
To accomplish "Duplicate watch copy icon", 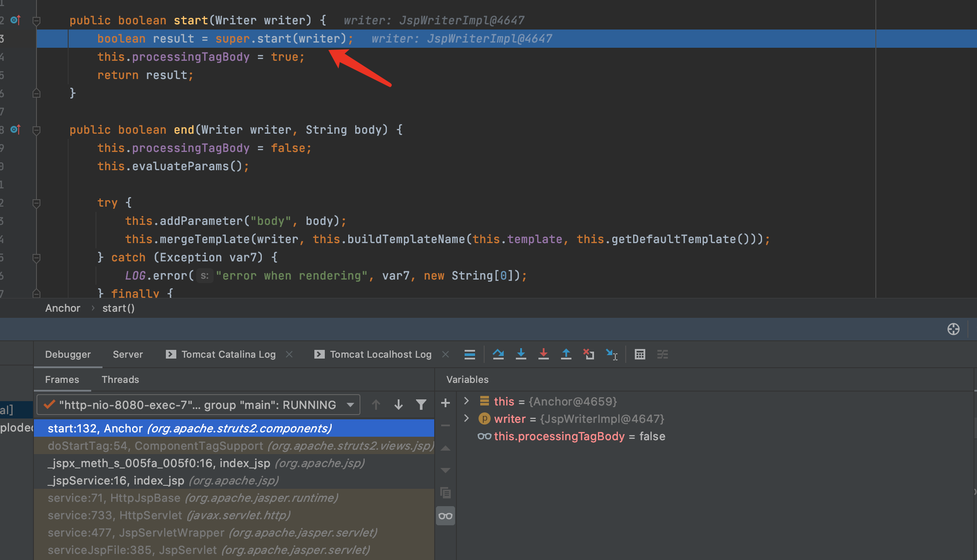I will click(446, 493).
